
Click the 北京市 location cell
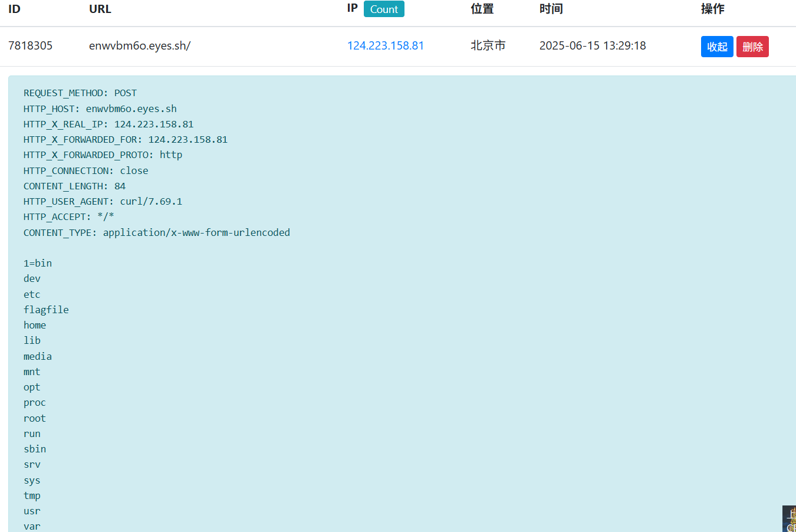pos(488,45)
